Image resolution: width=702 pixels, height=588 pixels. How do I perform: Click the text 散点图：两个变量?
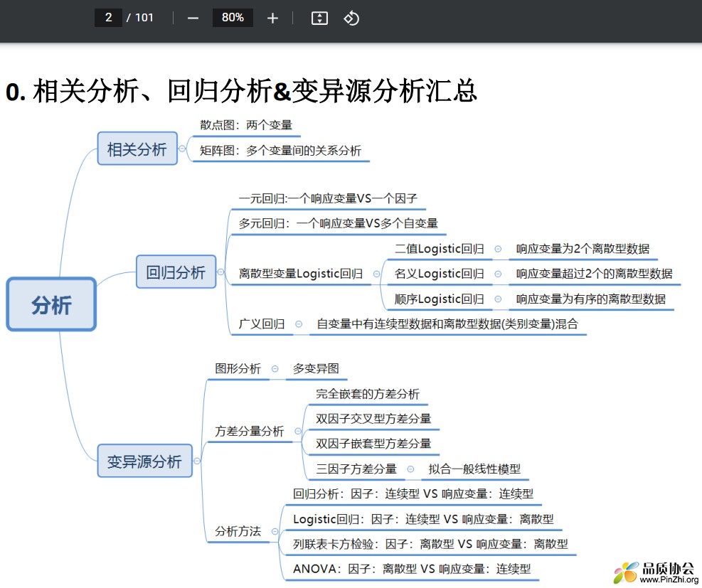246,125
